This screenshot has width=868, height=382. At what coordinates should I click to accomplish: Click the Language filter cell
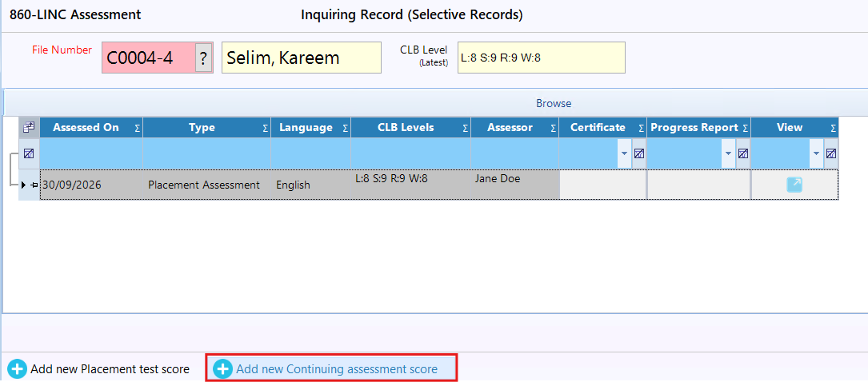[x=310, y=153]
